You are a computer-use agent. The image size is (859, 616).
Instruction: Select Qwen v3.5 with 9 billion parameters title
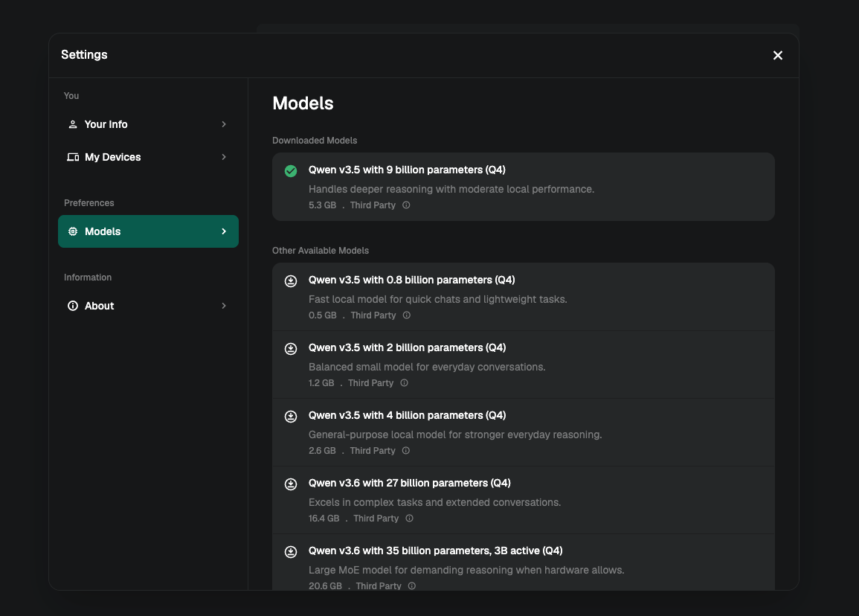point(407,170)
